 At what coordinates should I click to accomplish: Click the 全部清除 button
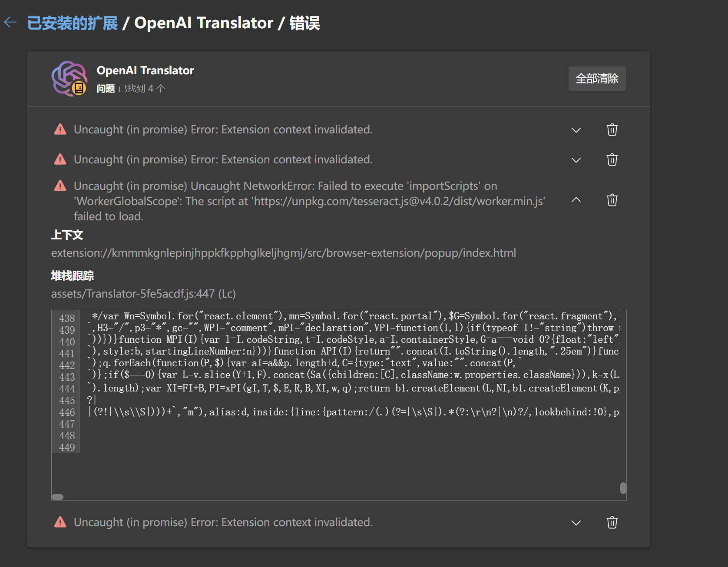tap(597, 79)
